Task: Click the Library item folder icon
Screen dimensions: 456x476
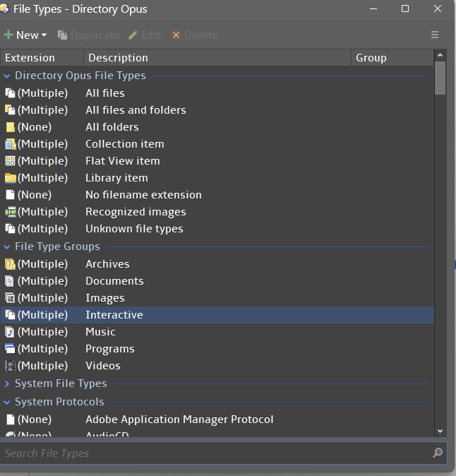Action: (x=11, y=178)
